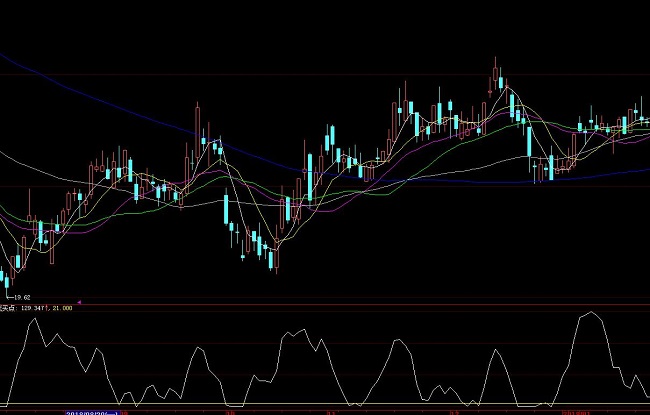Click the lowest candlestick in the mid-chart dip

pos(272,260)
